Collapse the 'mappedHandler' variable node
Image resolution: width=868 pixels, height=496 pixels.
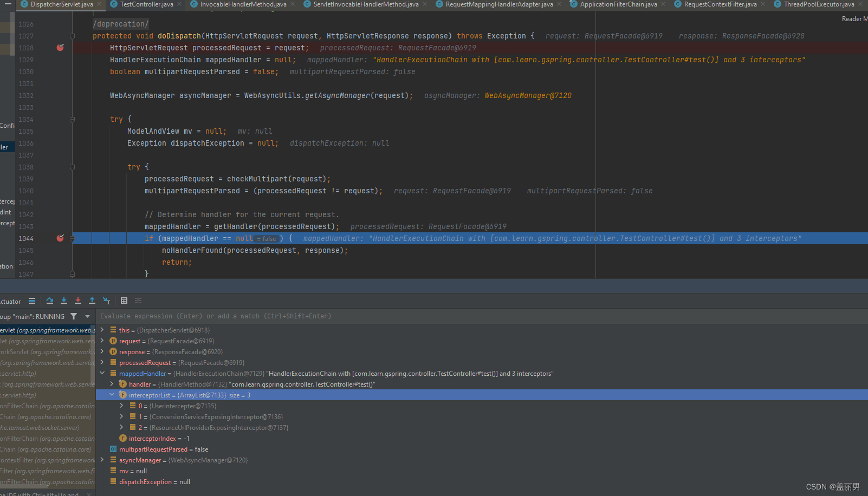[x=102, y=373]
